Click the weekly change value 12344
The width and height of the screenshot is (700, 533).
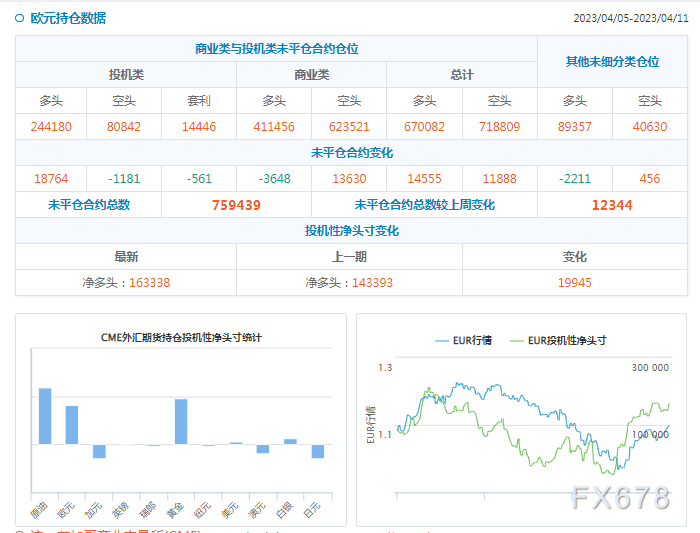pos(612,205)
